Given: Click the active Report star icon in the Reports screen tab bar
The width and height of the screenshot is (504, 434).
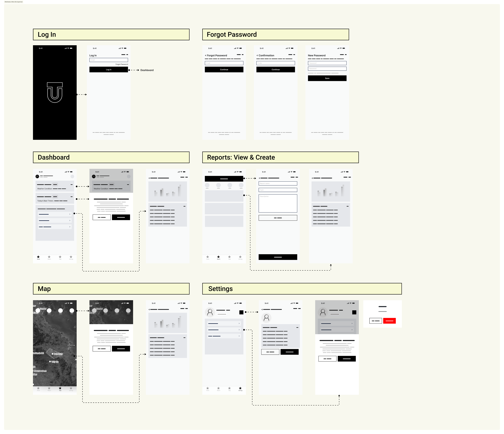Looking at the screenshot, I should click(218, 257).
